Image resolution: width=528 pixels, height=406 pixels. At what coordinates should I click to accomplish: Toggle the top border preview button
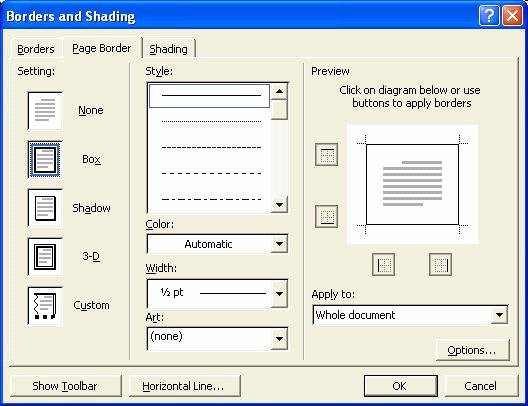pos(326,155)
